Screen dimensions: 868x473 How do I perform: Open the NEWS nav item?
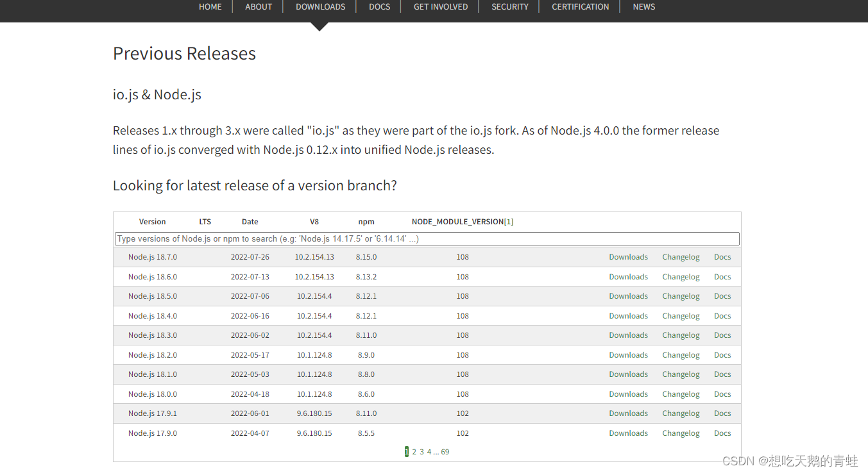644,7
